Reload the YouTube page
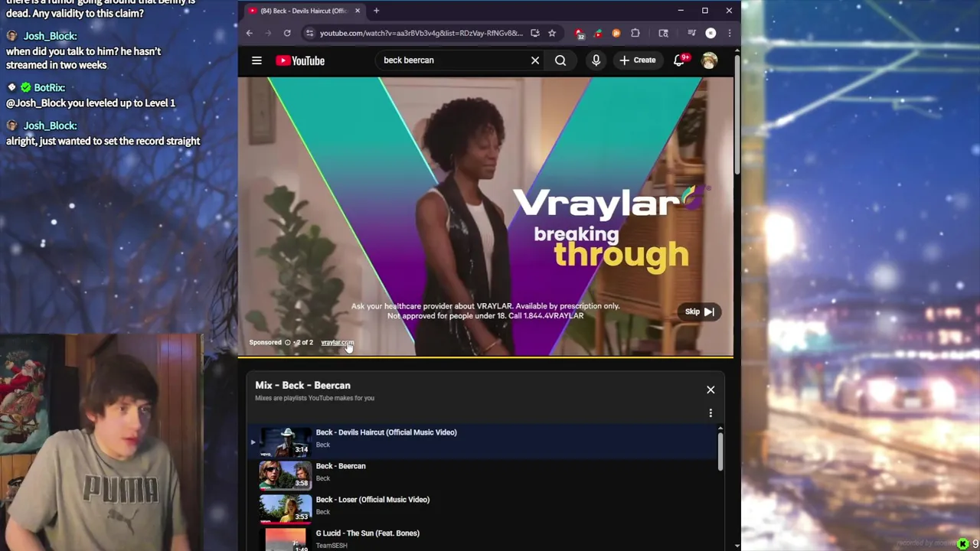This screenshot has width=980, height=551. tap(287, 33)
